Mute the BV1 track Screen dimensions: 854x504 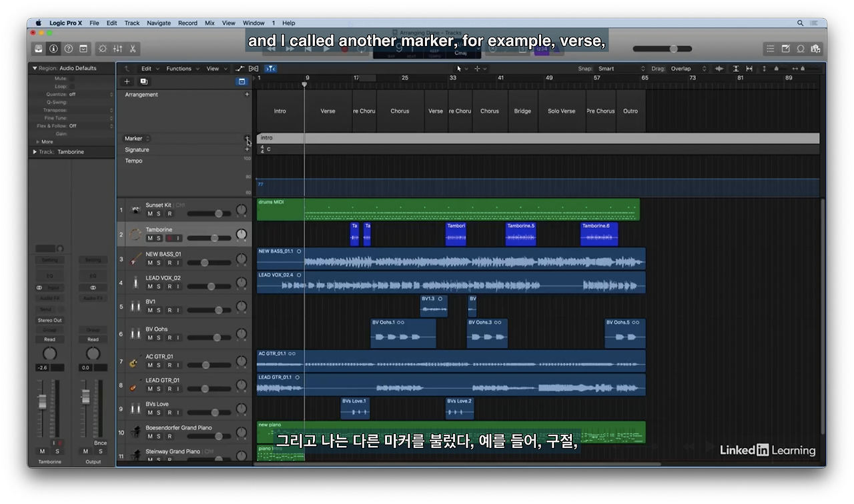tap(150, 310)
